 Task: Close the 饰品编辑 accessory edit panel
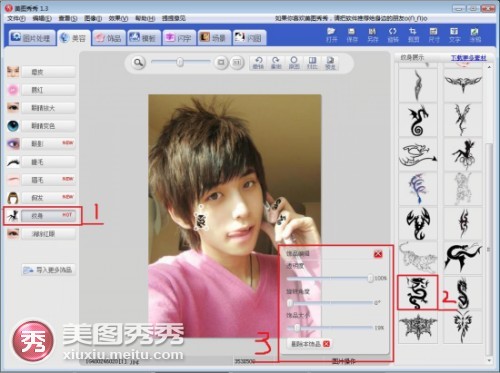[x=378, y=254]
